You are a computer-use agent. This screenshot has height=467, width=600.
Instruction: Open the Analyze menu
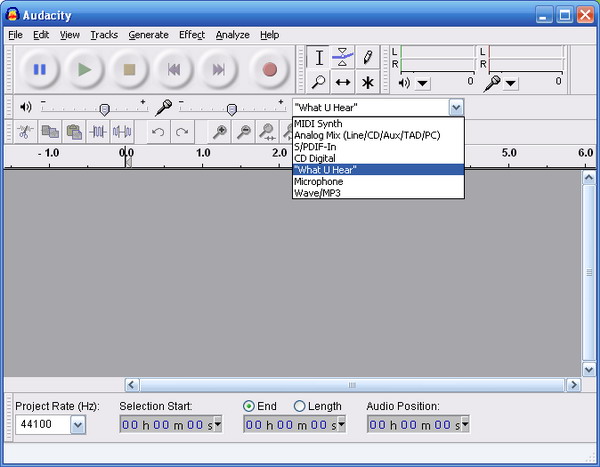[x=232, y=35]
